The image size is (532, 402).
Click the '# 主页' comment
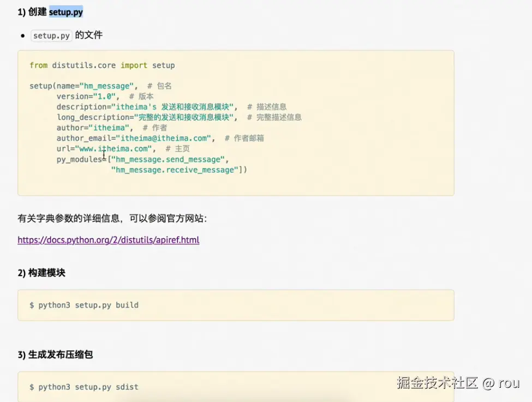point(178,148)
